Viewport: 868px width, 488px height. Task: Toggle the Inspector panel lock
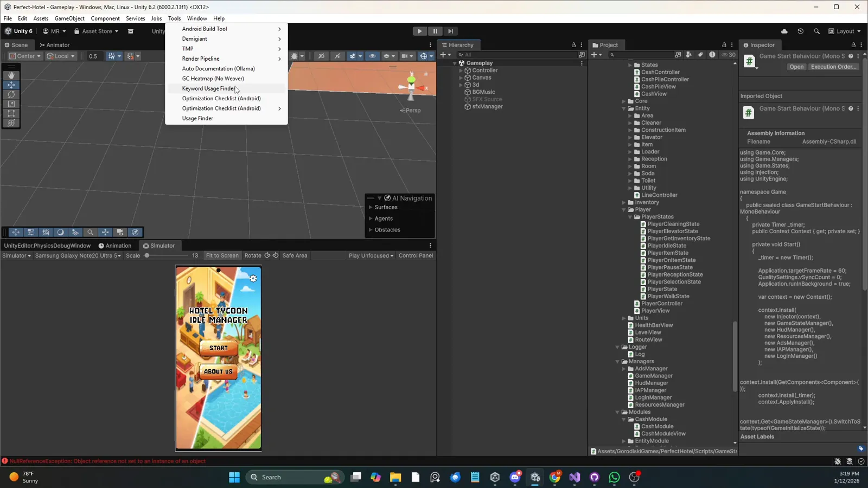(853, 45)
